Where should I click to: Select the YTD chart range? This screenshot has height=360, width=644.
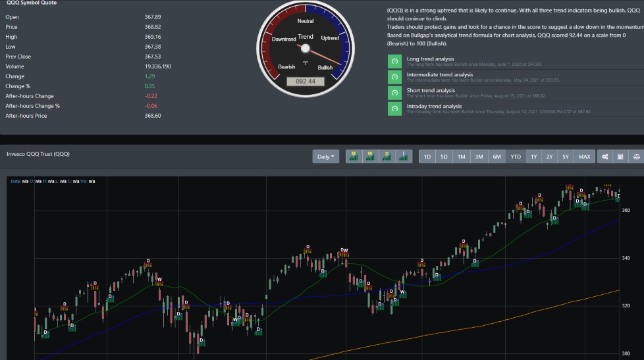tap(516, 157)
